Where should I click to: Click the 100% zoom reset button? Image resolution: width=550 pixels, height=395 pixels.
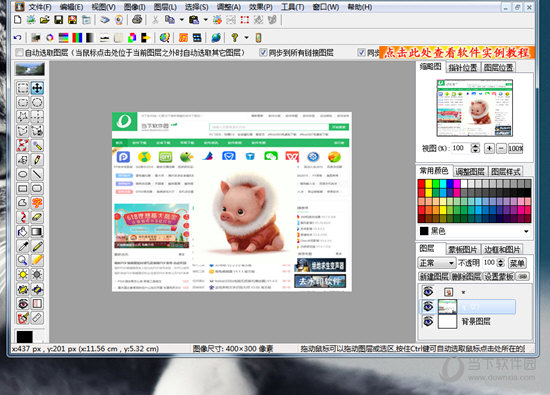point(516,148)
